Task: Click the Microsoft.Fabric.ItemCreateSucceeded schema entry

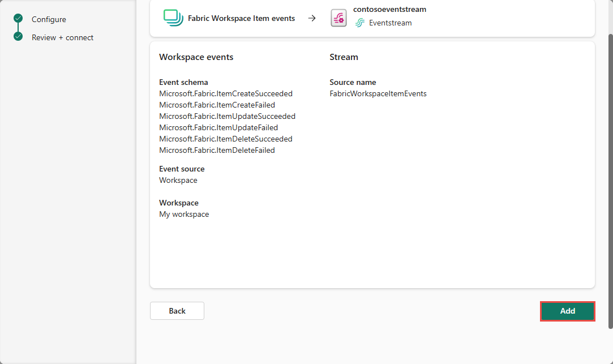Action: tap(226, 93)
